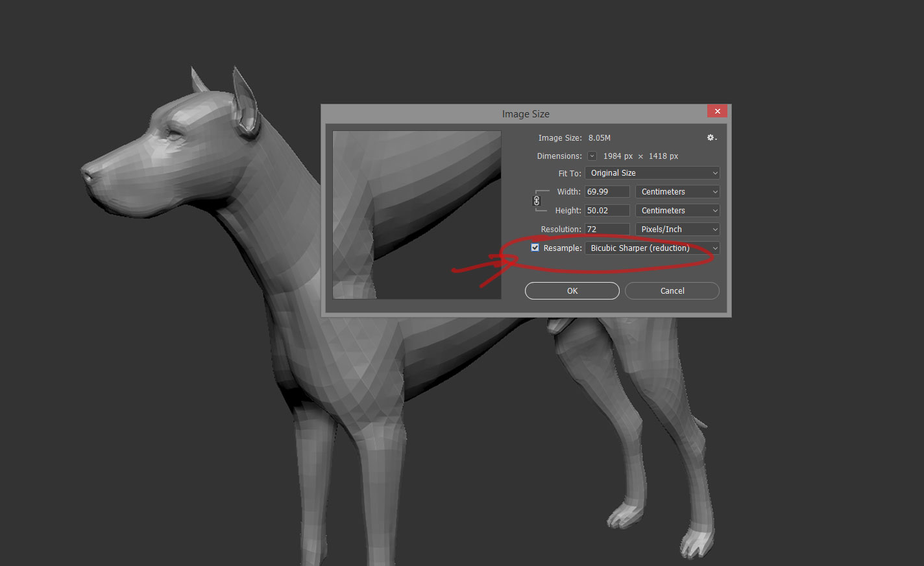This screenshot has width=924, height=566.
Task: Close the Image Size dialog with the red X
Action: coord(717,112)
